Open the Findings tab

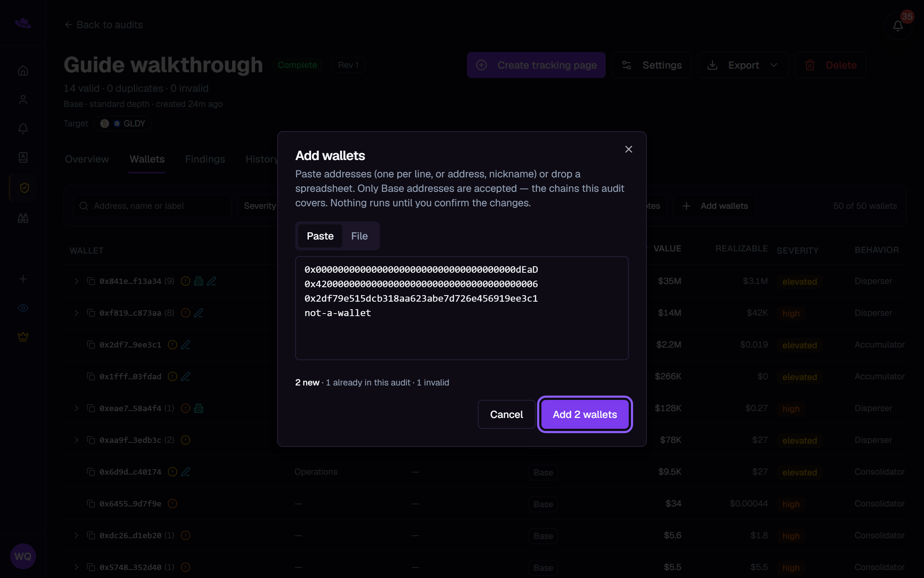point(205,159)
